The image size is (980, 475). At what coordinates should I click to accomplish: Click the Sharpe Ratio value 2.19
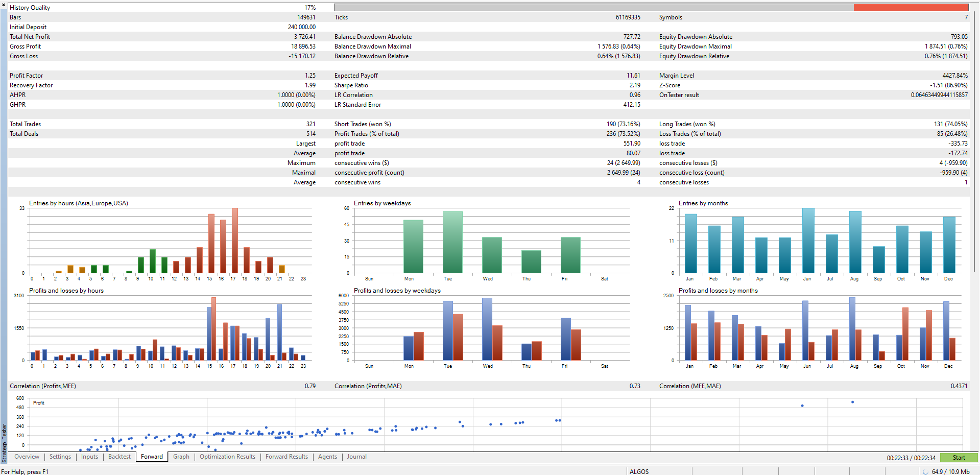(x=635, y=85)
